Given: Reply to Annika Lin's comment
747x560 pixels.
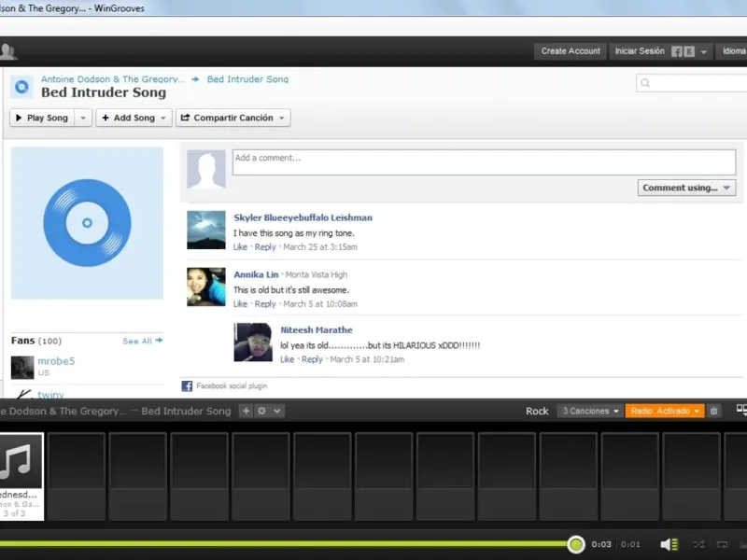Looking at the screenshot, I should (265, 304).
